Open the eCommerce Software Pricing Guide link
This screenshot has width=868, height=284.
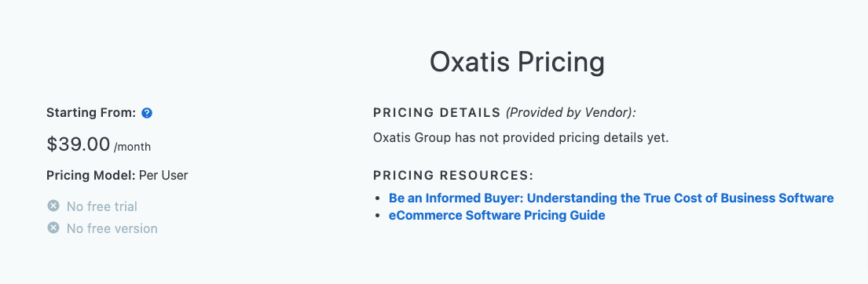coord(496,215)
